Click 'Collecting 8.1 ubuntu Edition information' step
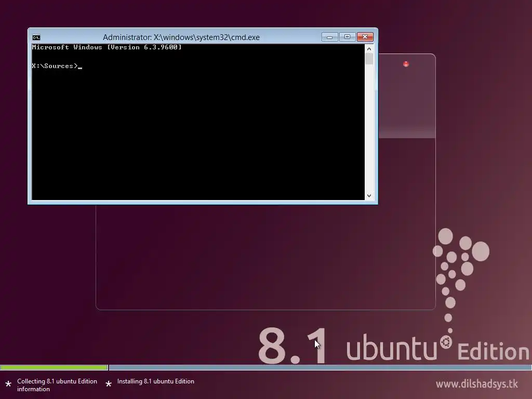532x399 pixels. tap(57, 385)
